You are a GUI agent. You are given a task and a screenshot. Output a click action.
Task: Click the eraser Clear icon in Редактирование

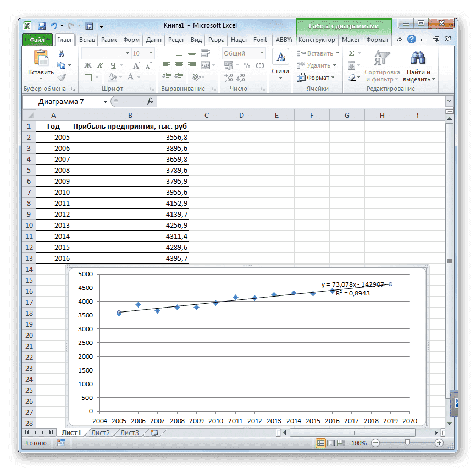pos(351,77)
